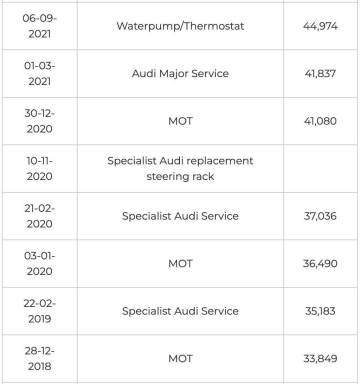The image size is (360, 384).
Task: Click the 01-03-2021 date cell
Action: 40,74
